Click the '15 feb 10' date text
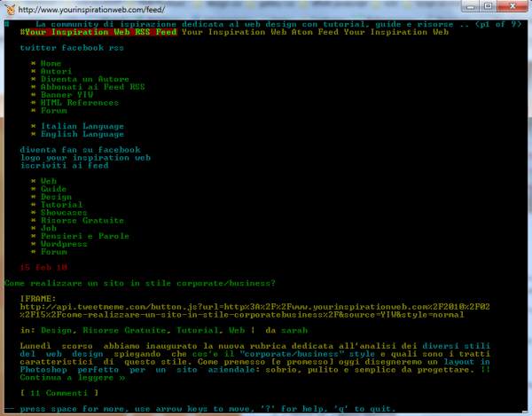 [43, 267]
